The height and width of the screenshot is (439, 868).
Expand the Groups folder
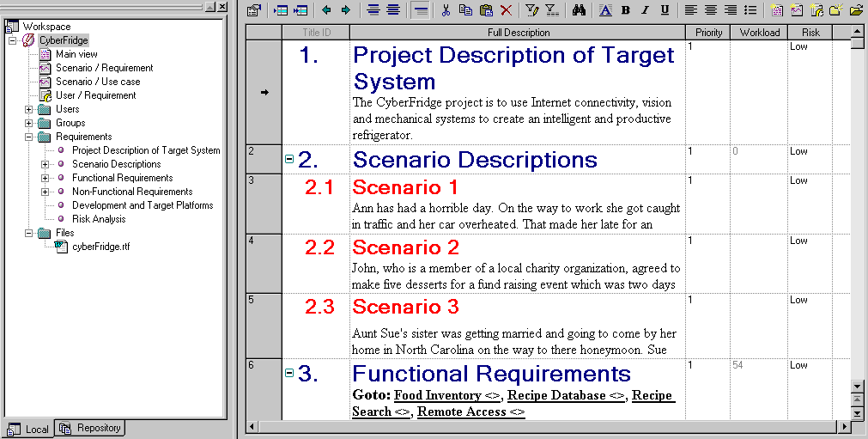pyautogui.click(x=29, y=123)
